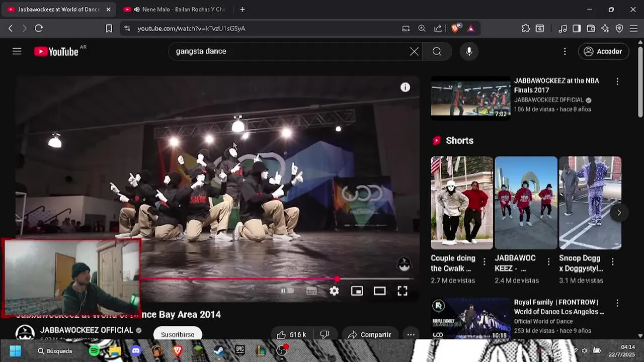Open YouTube settings three-dot menu in header
This screenshot has width=644, height=362.
tap(565, 51)
